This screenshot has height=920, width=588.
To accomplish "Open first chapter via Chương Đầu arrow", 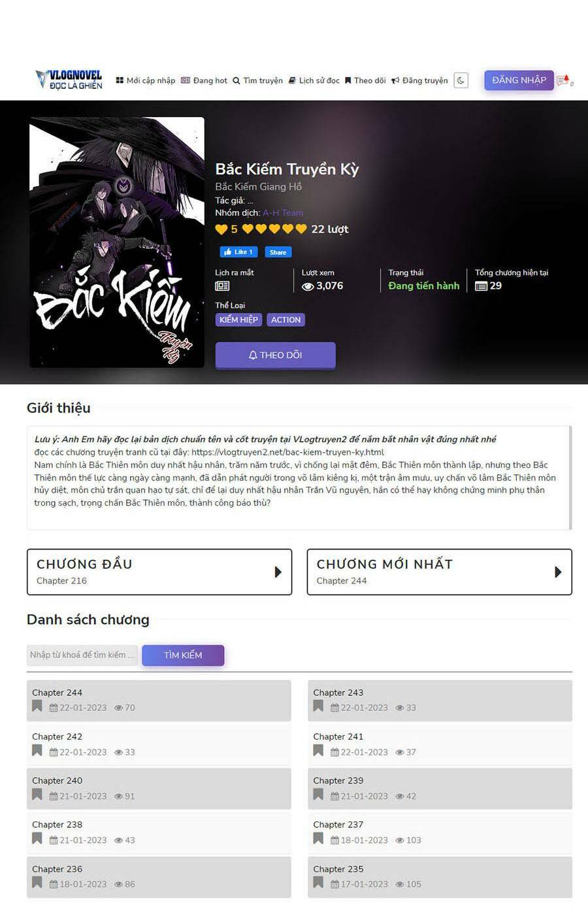I will coord(278,572).
